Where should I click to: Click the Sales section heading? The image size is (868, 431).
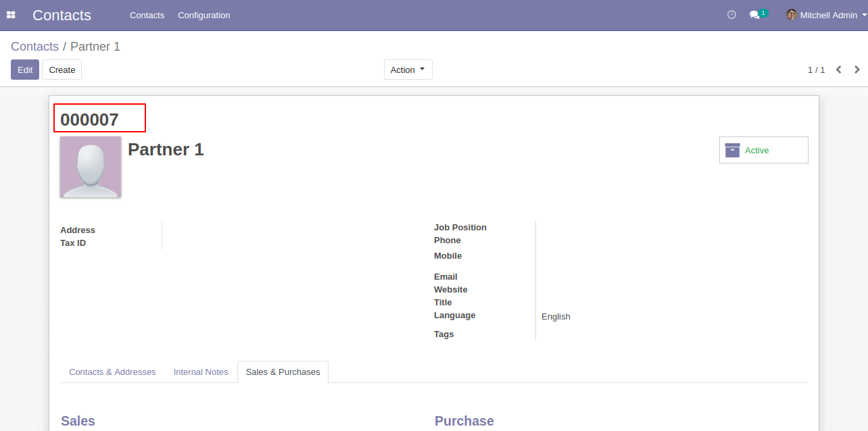[78, 421]
